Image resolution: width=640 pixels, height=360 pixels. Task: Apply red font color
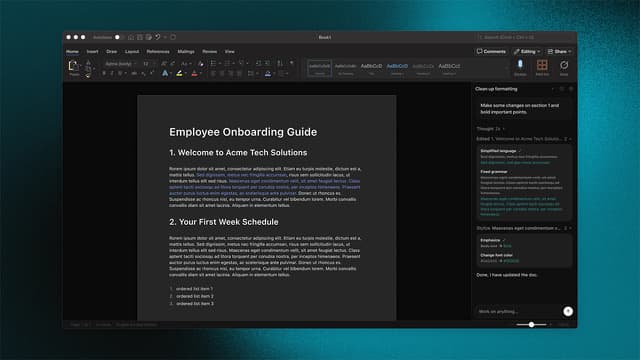pyautogui.click(x=194, y=73)
